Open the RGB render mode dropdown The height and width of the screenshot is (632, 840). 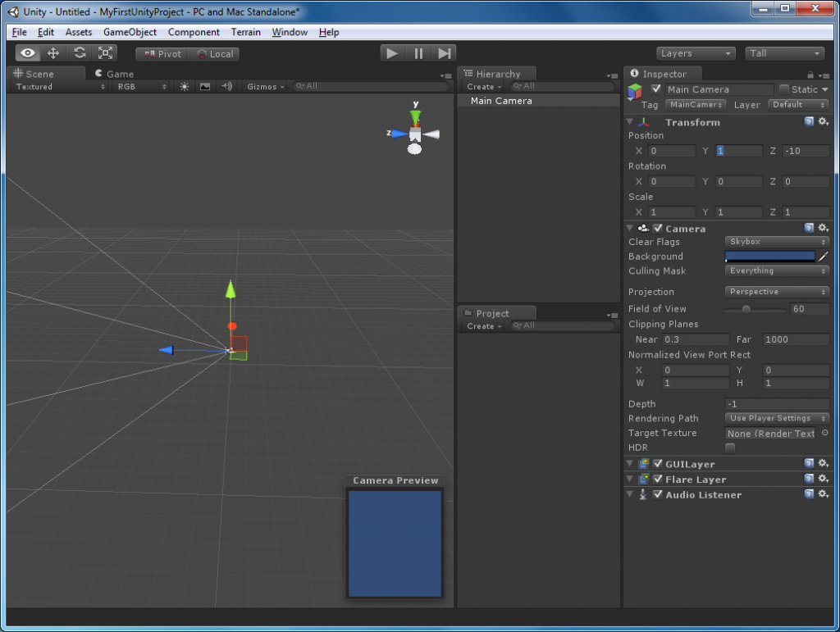coord(142,87)
